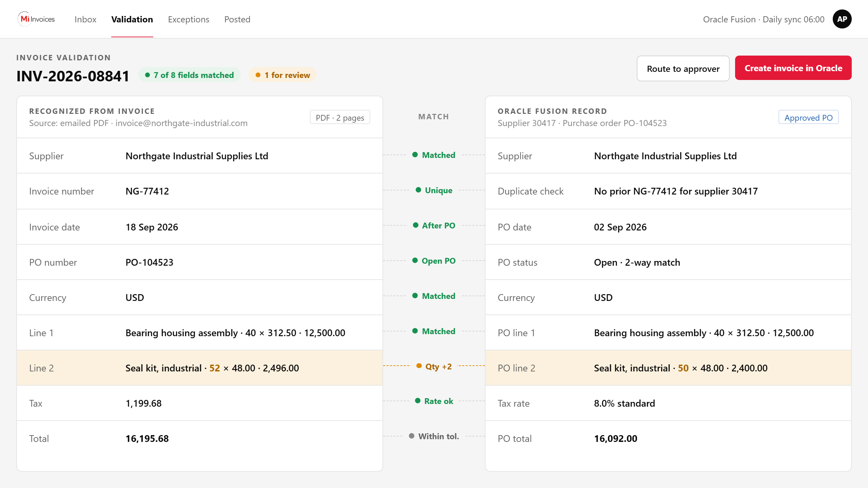868x488 pixels.
Task: Click the 1 for review badge
Action: (283, 75)
